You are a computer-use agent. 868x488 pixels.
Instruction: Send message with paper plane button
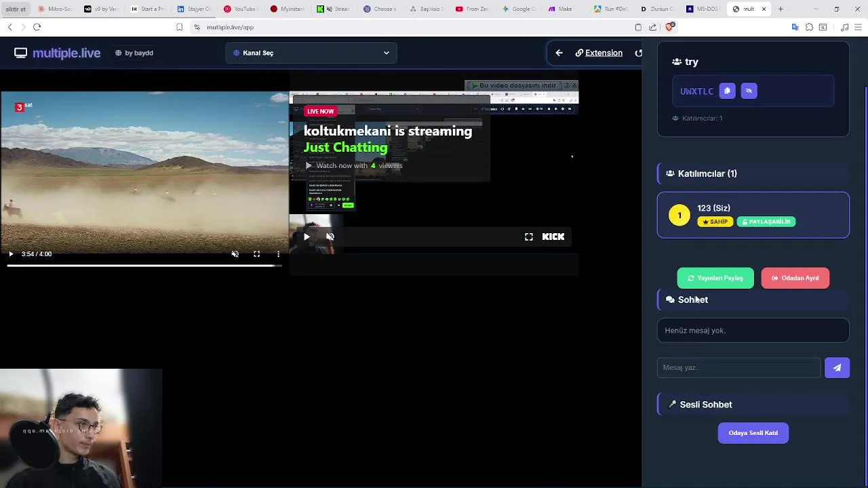(x=837, y=367)
